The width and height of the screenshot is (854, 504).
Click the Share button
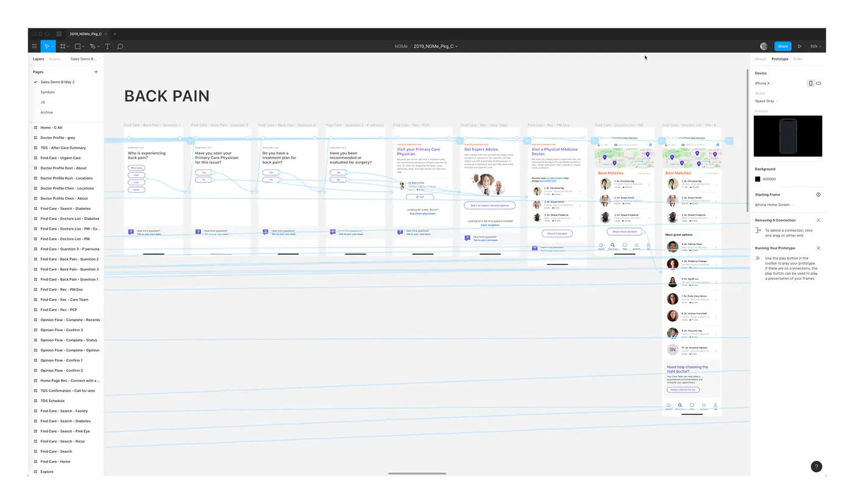tap(783, 46)
